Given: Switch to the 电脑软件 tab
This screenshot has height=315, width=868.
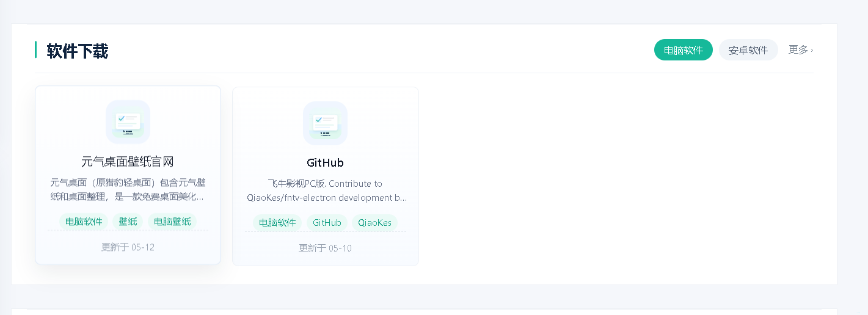Looking at the screenshot, I should 683,50.
